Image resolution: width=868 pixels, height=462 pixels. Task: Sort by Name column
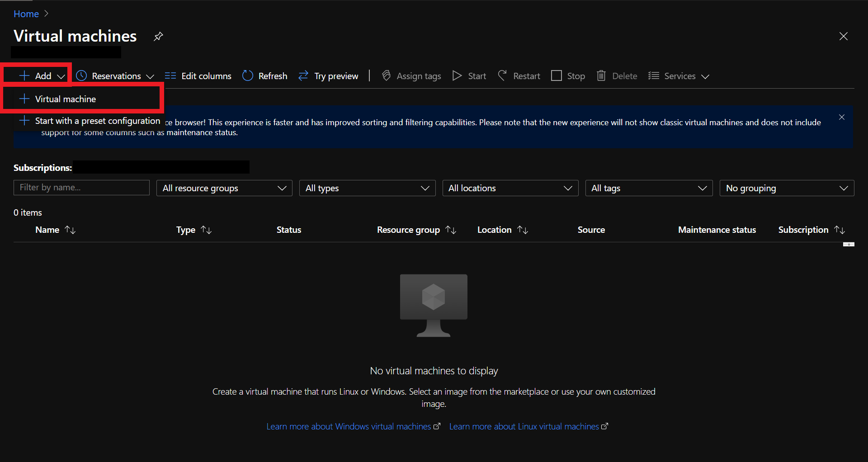click(55, 230)
